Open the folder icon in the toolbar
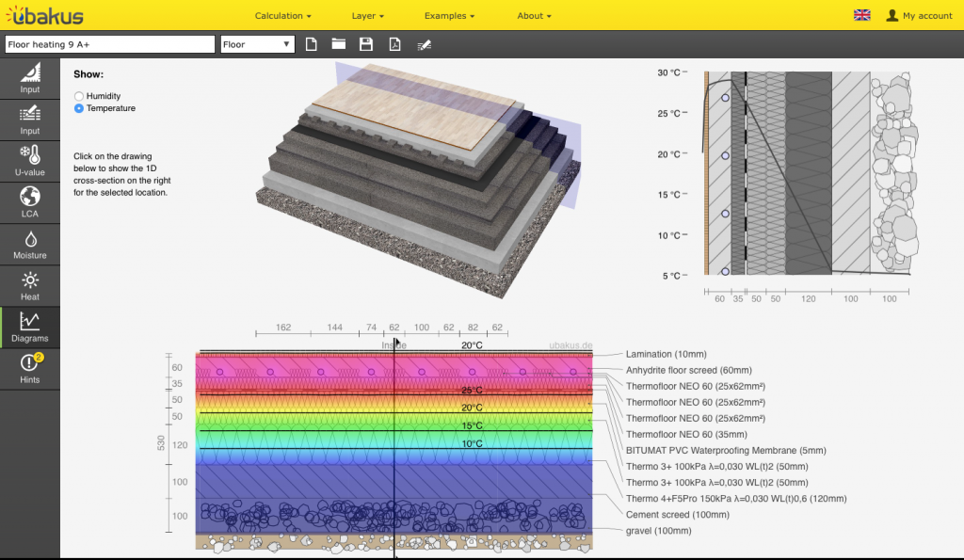The image size is (964, 560). [x=338, y=44]
